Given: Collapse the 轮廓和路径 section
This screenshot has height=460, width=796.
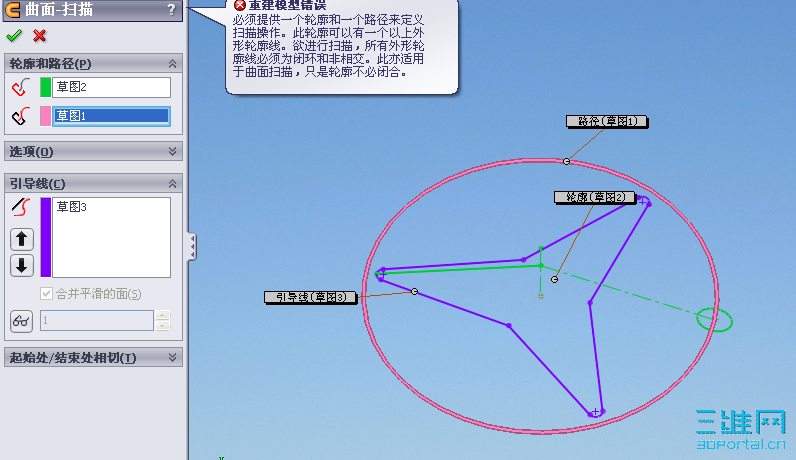Looking at the screenshot, I should click(173, 64).
